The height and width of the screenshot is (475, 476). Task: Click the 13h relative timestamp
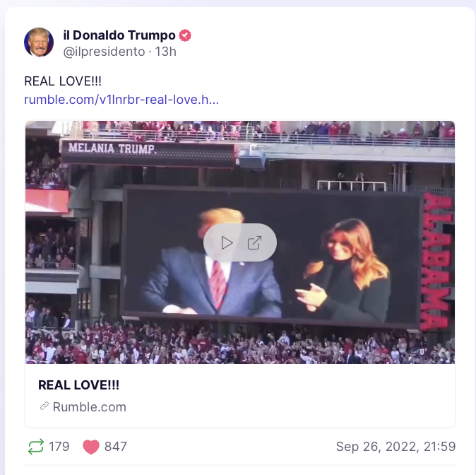coord(166,52)
